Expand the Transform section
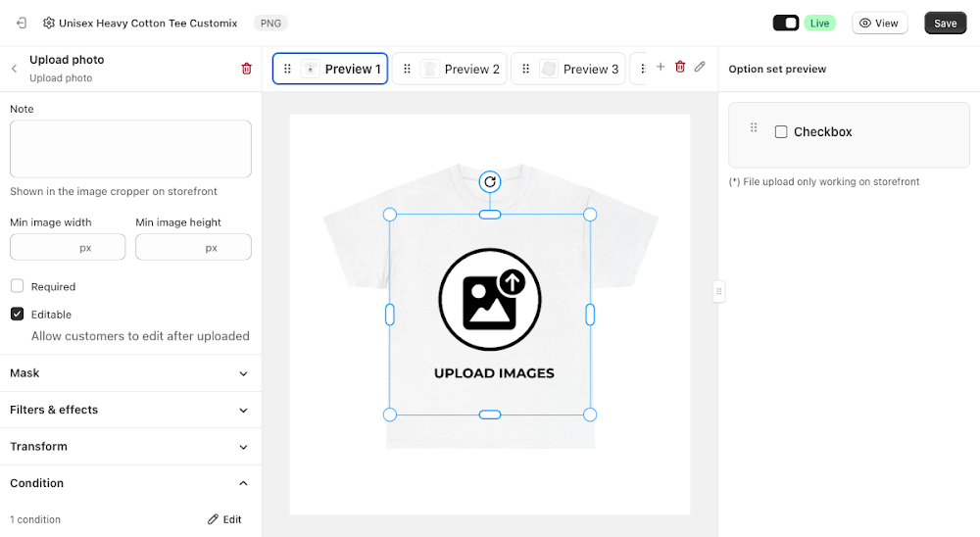This screenshot has height=537, width=980. point(130,446)
